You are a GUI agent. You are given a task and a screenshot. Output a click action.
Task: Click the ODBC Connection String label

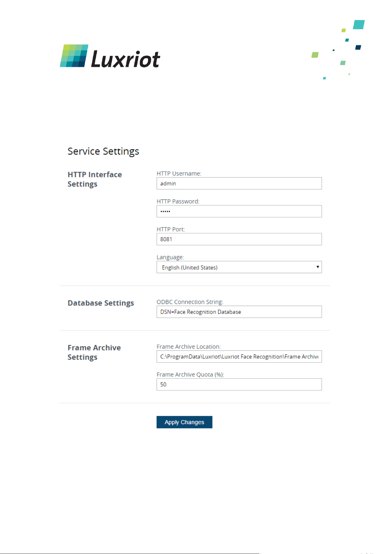(190, 302)
